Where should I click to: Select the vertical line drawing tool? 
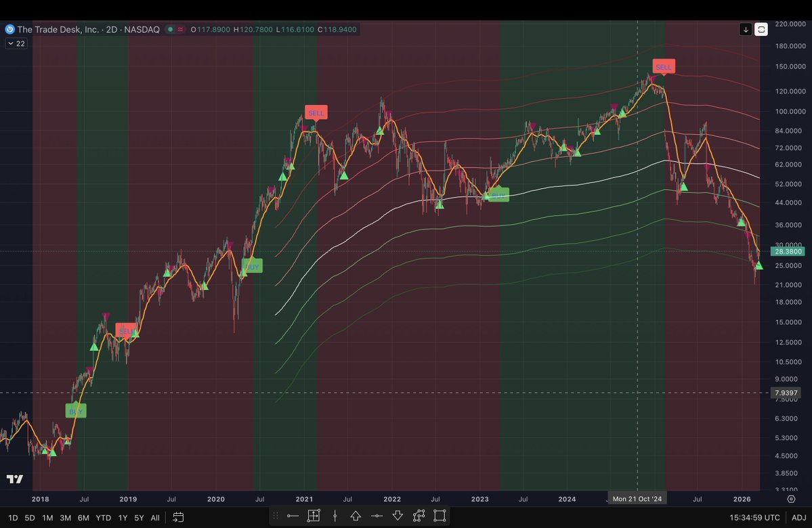coord(335,516)
